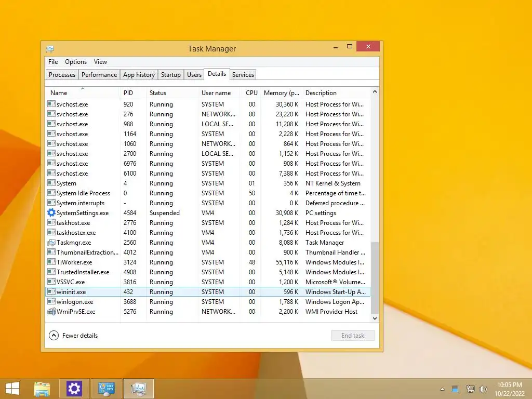Open the File menu
Screen dimensions: 532x399
click(53, 62)
